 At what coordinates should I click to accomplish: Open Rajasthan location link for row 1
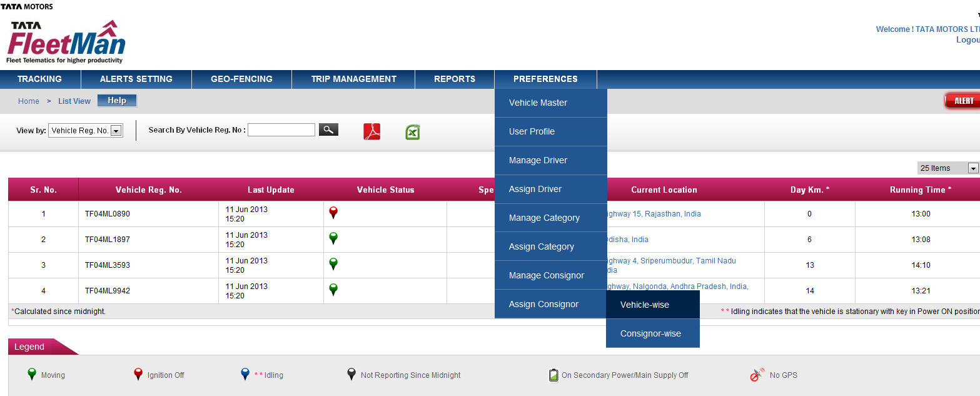pyautogui.click(x=654, y=214)
